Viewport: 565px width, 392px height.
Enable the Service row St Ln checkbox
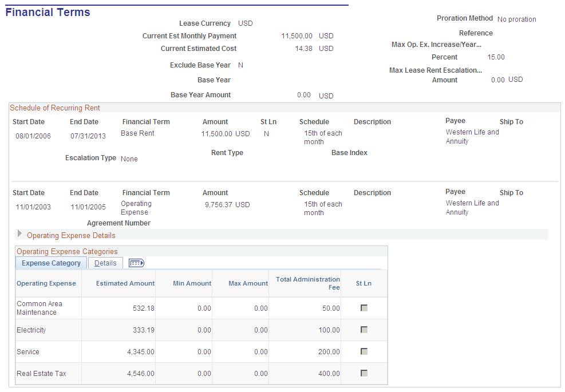click(364, 351)
